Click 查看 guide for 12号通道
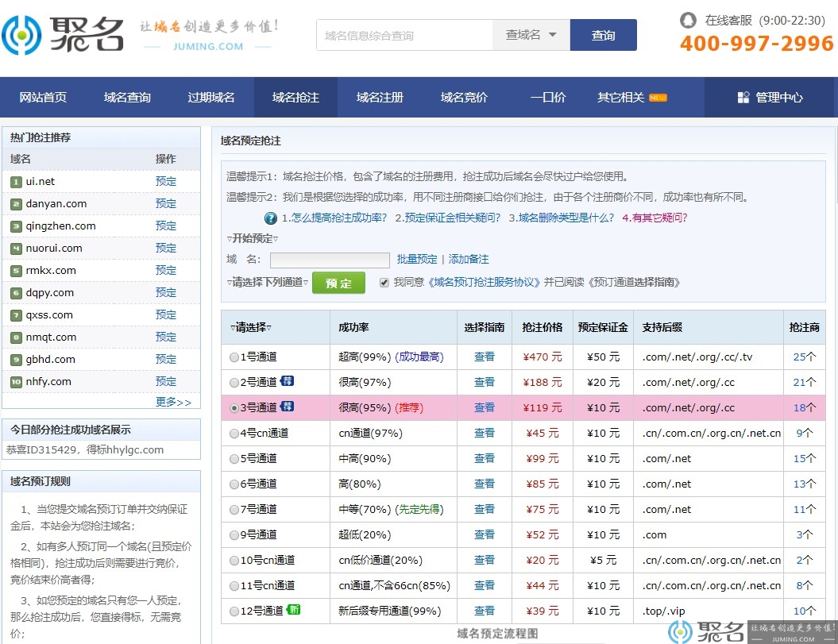Viewport: 838px width, 644px height. click(485, 611)
